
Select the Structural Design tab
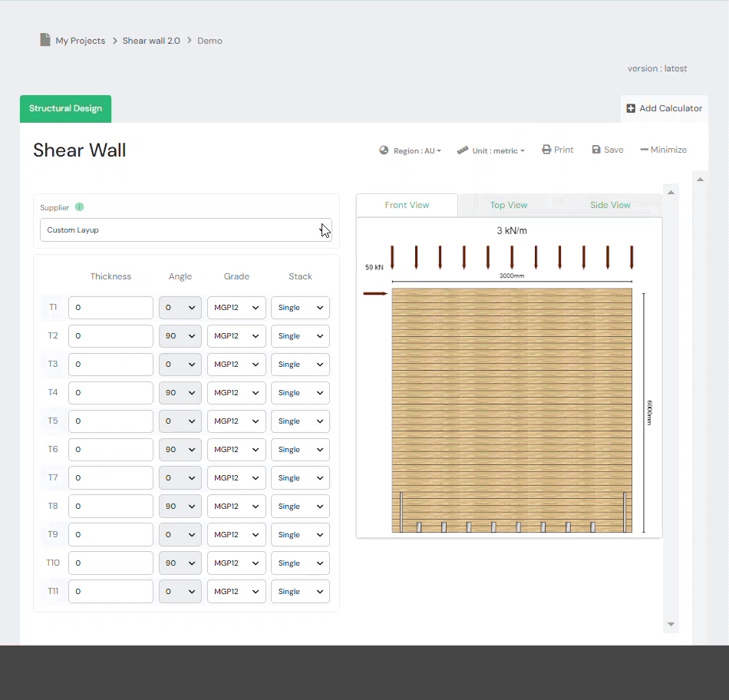[65, 109]
